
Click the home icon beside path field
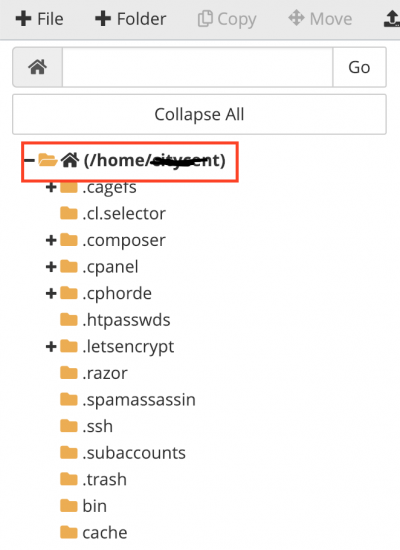click(38, 67)
